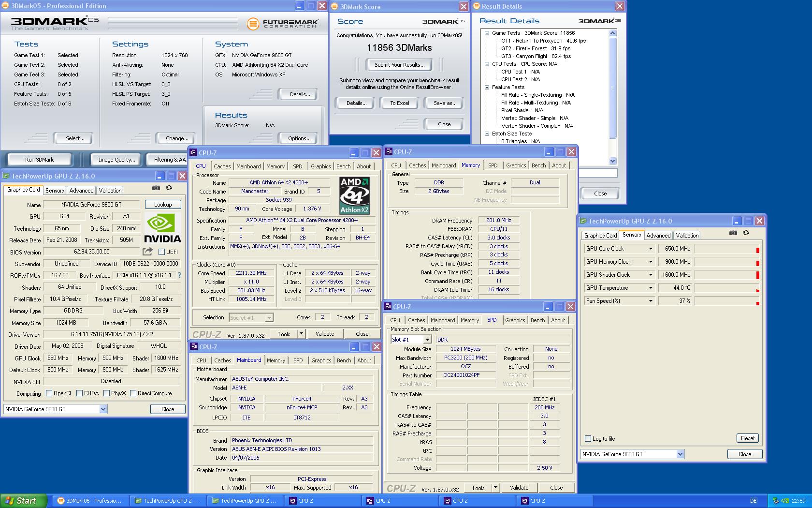
Task: Click Result Details window title icon
Action: point(476,6)
